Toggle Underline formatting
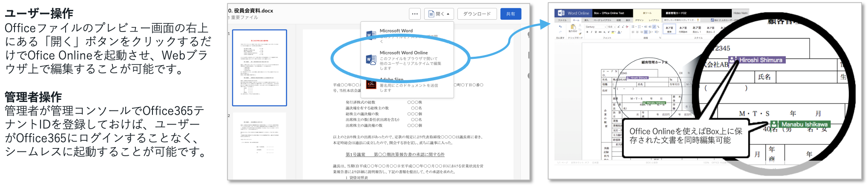Viewport: 868px width, 186px height. point(596,32)
